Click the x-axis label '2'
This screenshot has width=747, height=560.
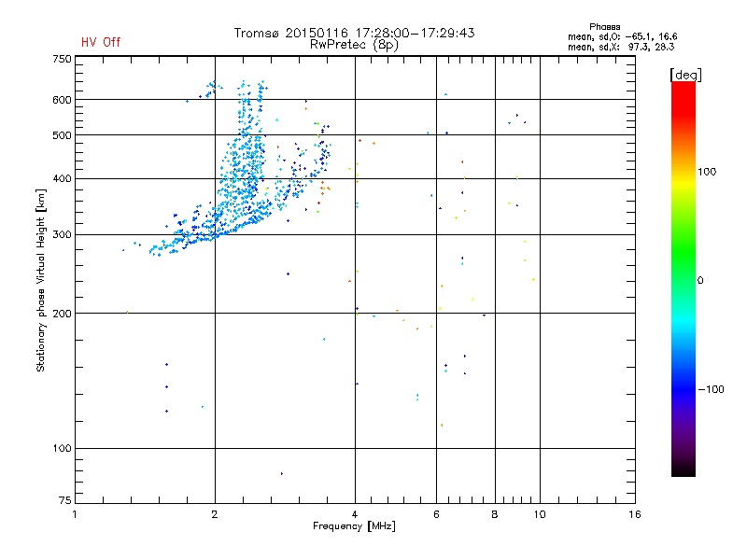point(215,514)
